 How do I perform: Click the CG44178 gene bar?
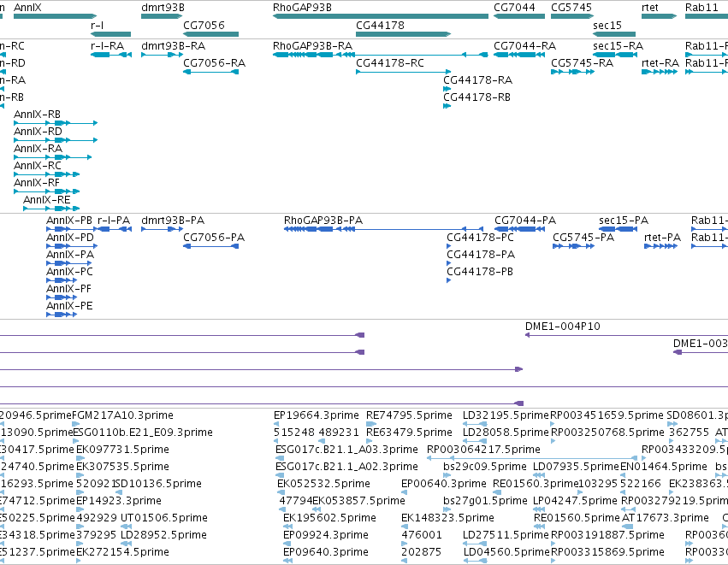pyautogui.click(x=404, y=34)
